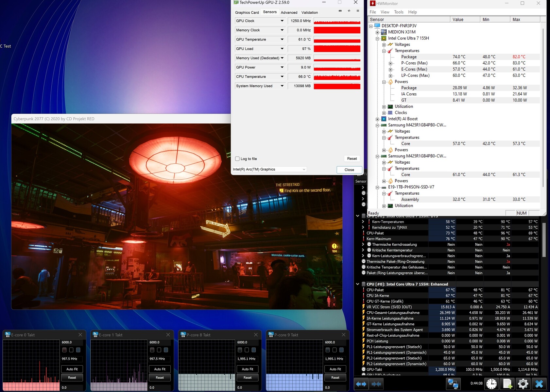
Task: Click the HWiNFO collapse columns arrows icon
Action: 376,384
